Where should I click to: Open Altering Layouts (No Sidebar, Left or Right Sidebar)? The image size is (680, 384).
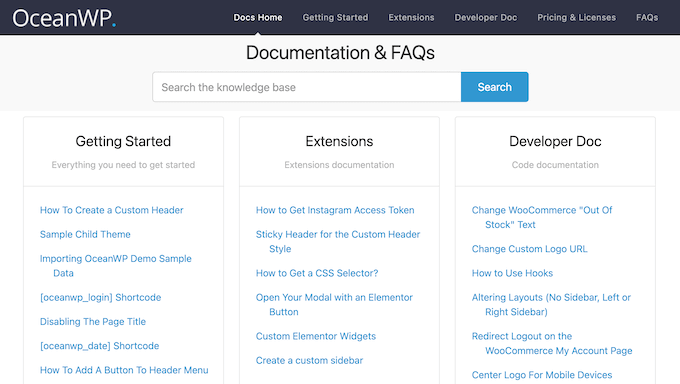click(x=551, y=305)
